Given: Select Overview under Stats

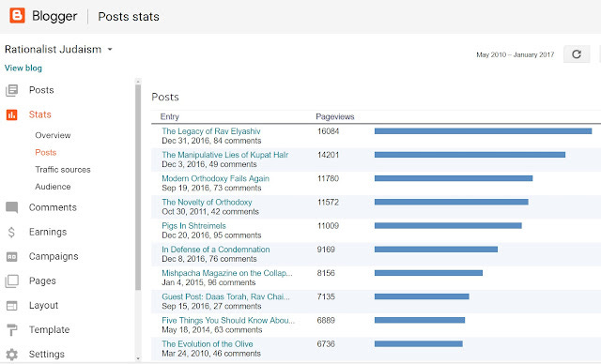Looking at the screenshot, I should [x=53, y=135].
